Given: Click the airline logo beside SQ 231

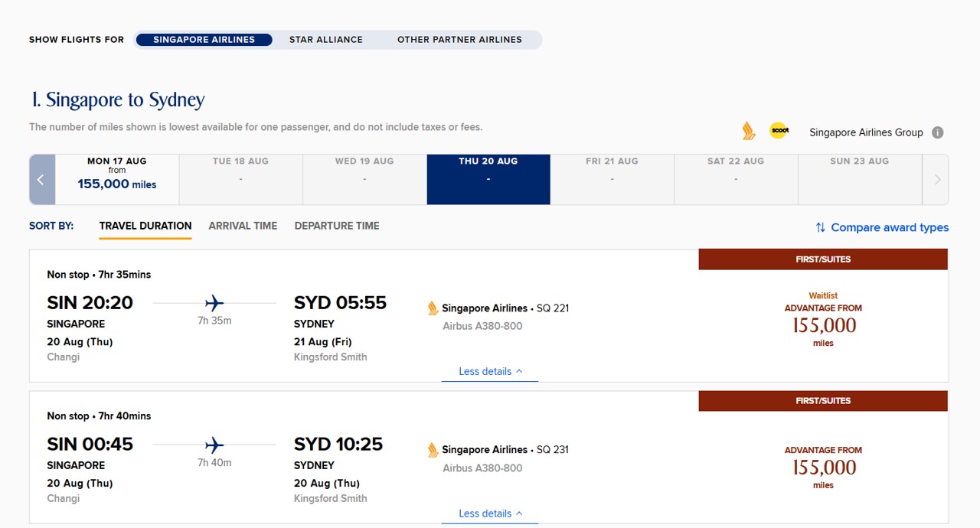Looking at the screenshot, I should point(433,450).
